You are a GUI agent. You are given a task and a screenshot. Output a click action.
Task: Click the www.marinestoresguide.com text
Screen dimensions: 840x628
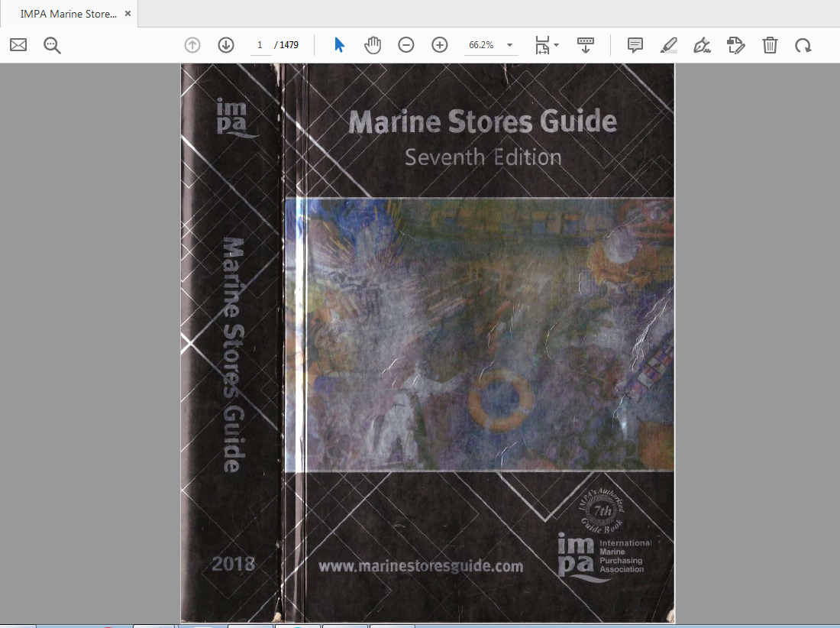pos(421,566)
